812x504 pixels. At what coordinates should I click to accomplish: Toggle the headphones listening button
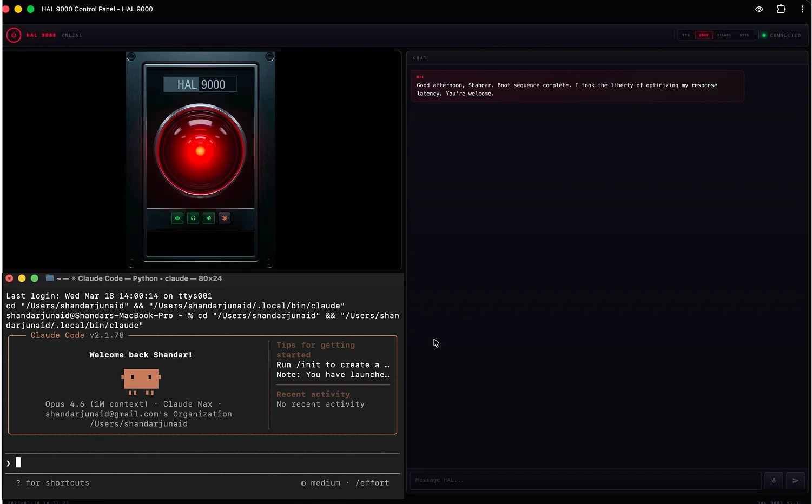point(193,218)
